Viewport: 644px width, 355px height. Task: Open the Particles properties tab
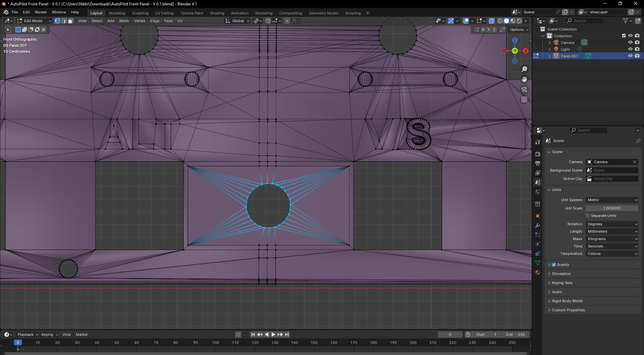[x=538, y=235]
